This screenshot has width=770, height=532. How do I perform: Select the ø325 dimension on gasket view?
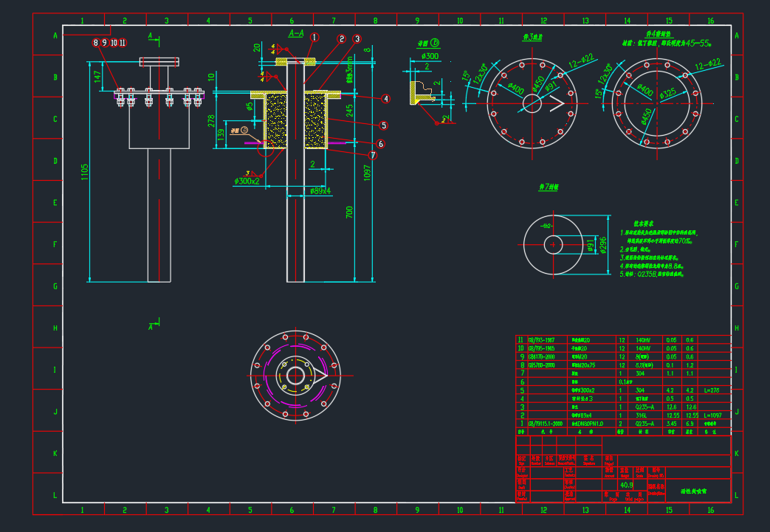coord(668,93)
